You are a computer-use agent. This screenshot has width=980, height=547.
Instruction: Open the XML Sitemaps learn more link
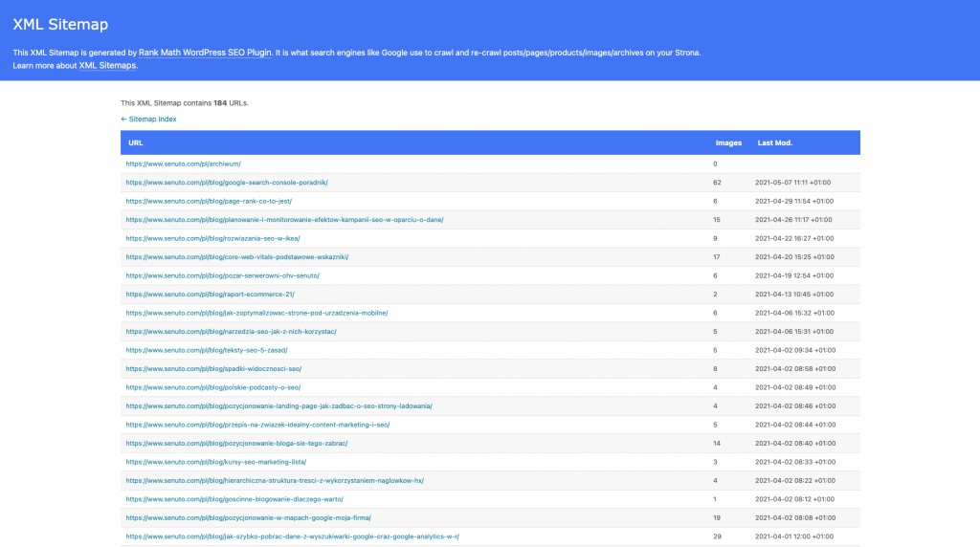[107, 66]
